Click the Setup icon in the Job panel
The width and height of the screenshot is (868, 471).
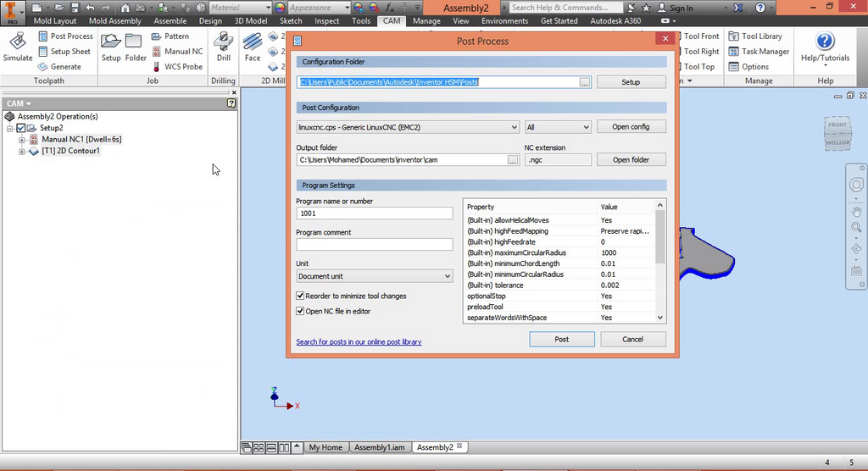(x=111, y=47)
